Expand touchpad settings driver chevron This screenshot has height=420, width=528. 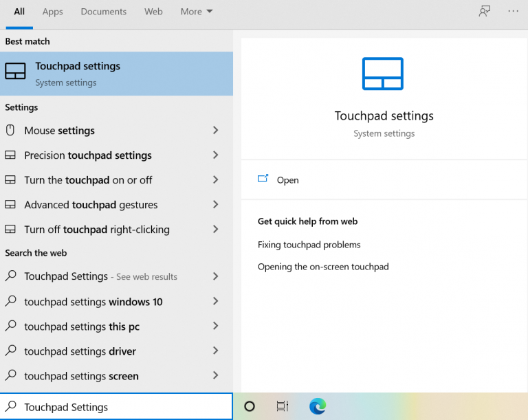(215, 351)
